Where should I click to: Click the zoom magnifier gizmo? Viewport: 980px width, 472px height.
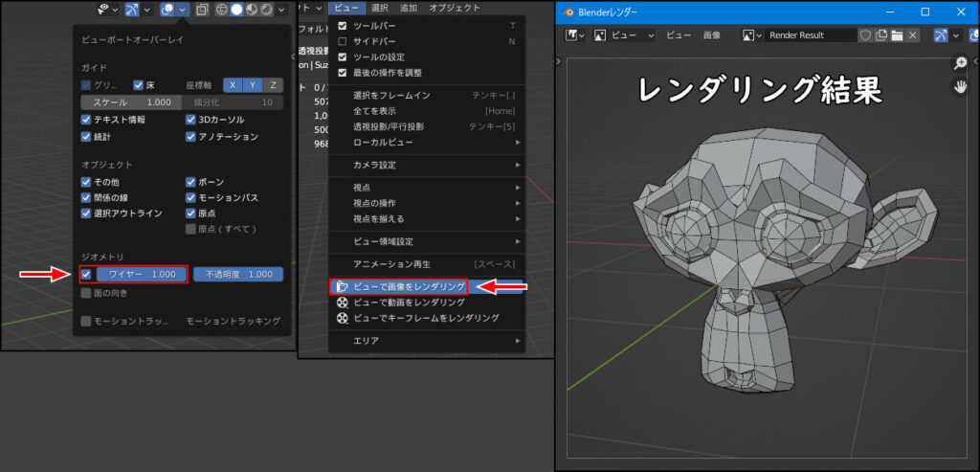click(x=960, y=63)
